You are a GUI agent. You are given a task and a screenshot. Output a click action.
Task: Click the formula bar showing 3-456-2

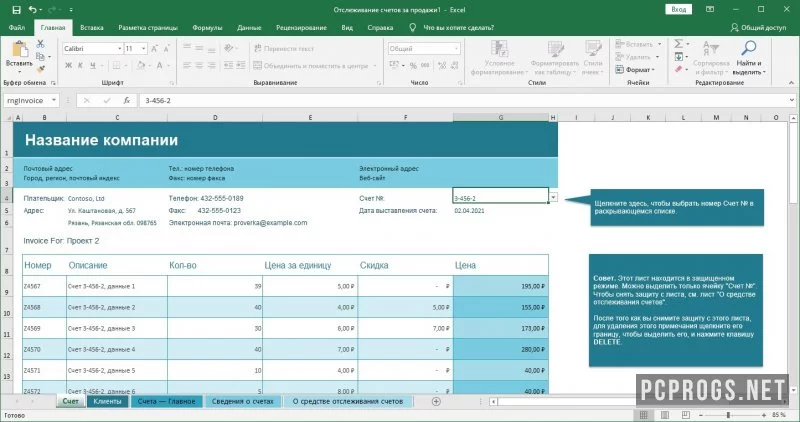pos(462,101)
